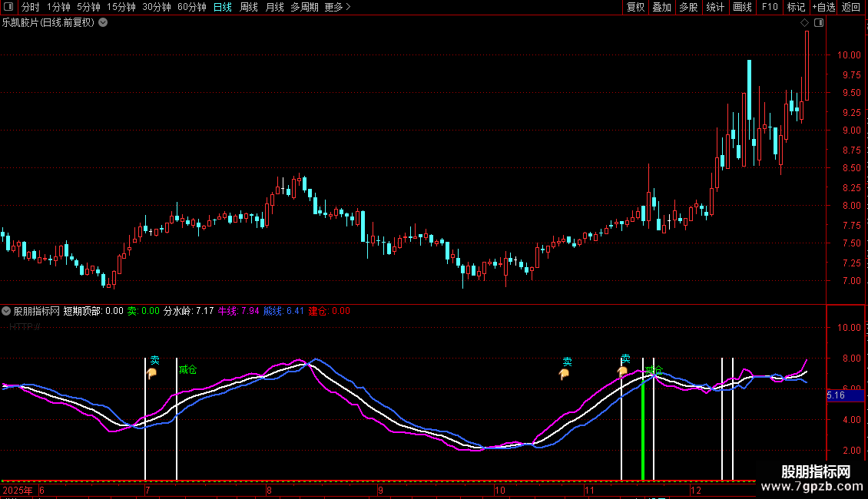Click the blue 熊线: 6.41 value
868x499 pixels.
283,311
